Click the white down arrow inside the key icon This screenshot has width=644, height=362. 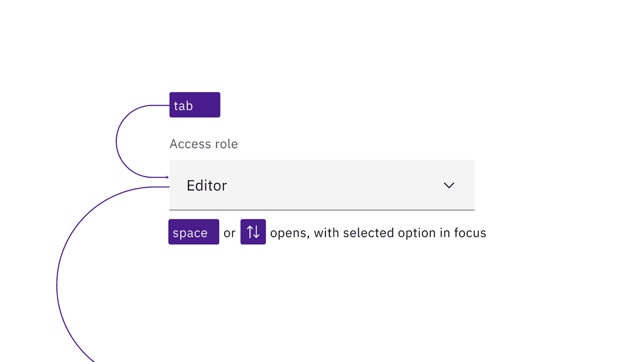pyautogui.click(x=256, y=234)
